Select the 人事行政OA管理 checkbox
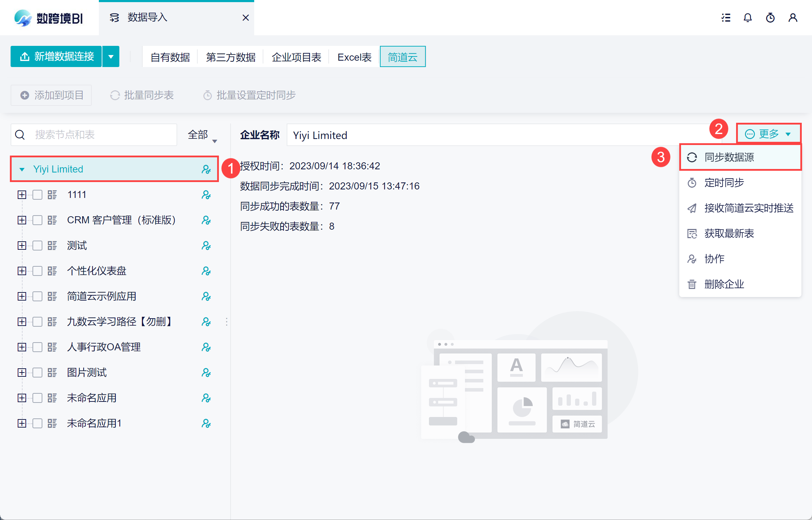Screen dimensions: 812x520 (37, 347)
